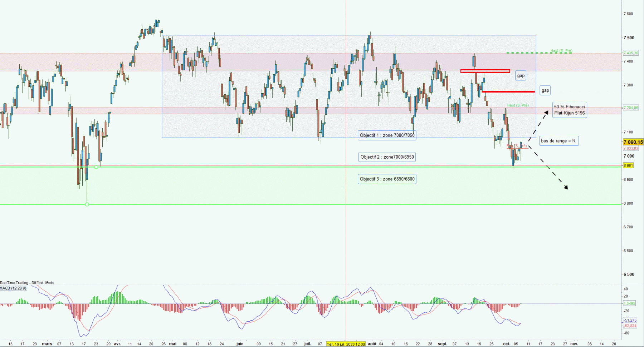Screen dimensions: 644x347
Task: Click the "juil." month label on the time axis
Action: click(x=307, y=344)
